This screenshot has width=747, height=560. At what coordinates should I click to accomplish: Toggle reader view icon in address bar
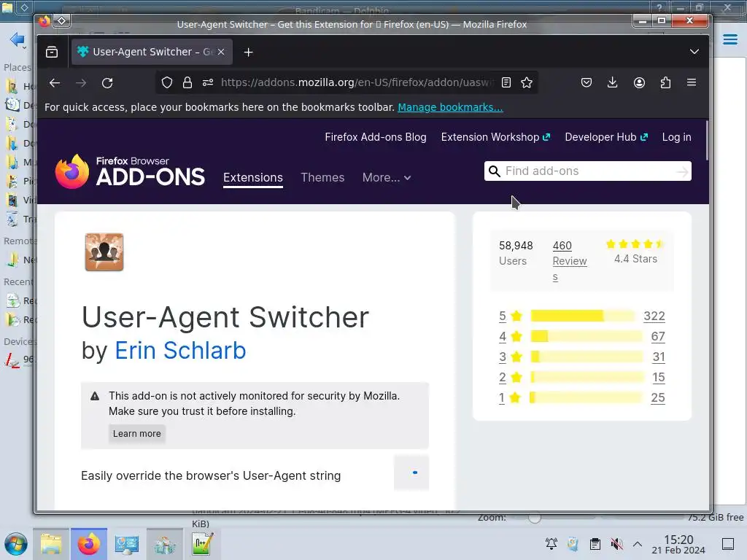pyautogui.click(x=506, y=83)
